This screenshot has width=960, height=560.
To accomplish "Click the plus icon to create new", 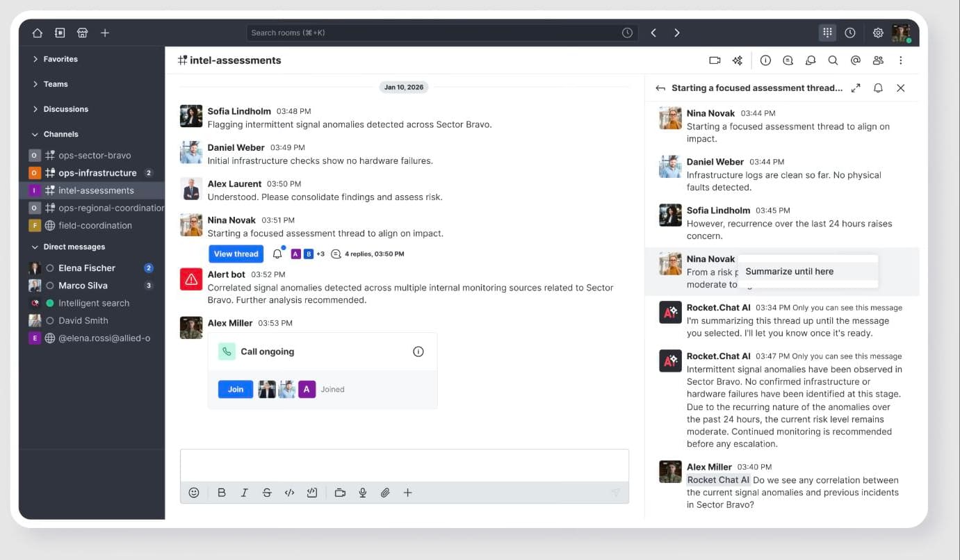I will point(105,33).
